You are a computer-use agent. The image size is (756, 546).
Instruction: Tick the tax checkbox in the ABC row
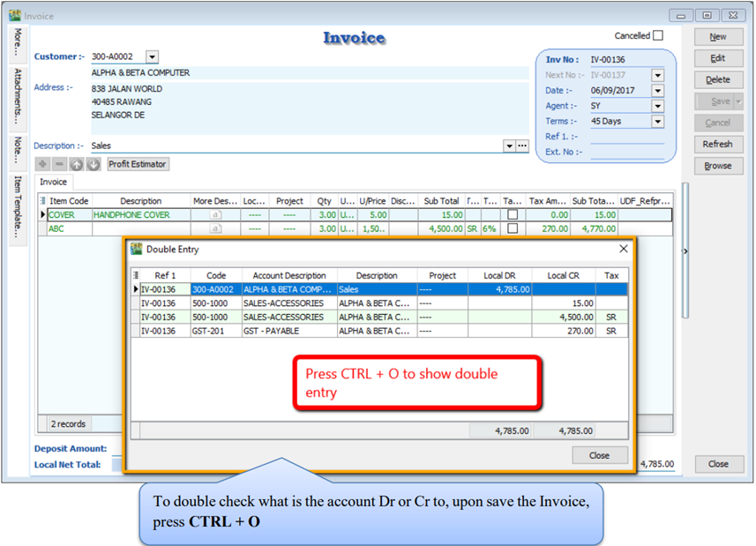(513, 229)
